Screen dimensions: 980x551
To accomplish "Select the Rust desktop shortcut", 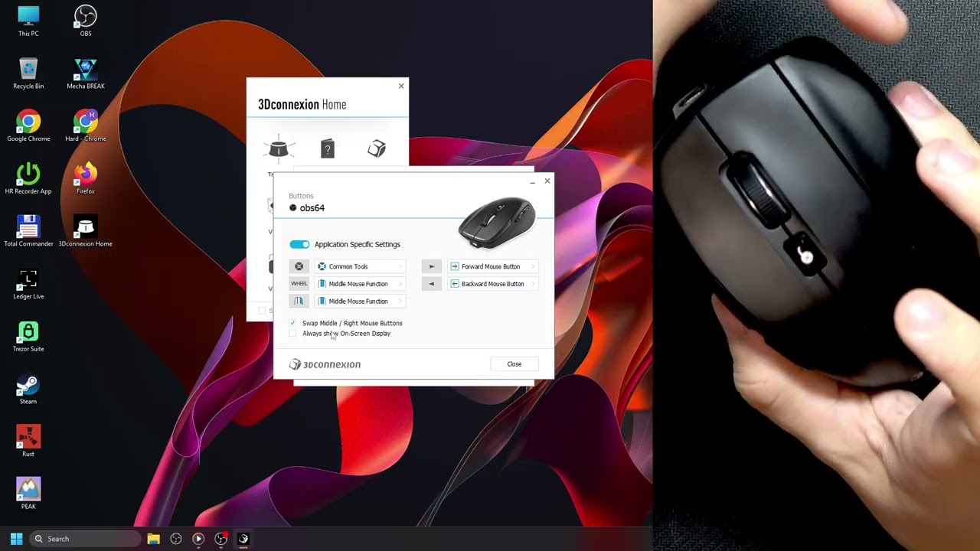I will [28, 442].
